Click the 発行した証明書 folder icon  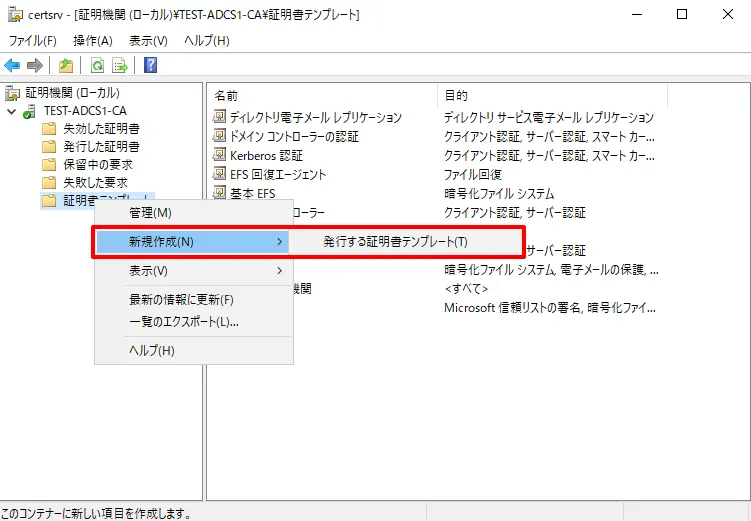click(x=49, y=147)
